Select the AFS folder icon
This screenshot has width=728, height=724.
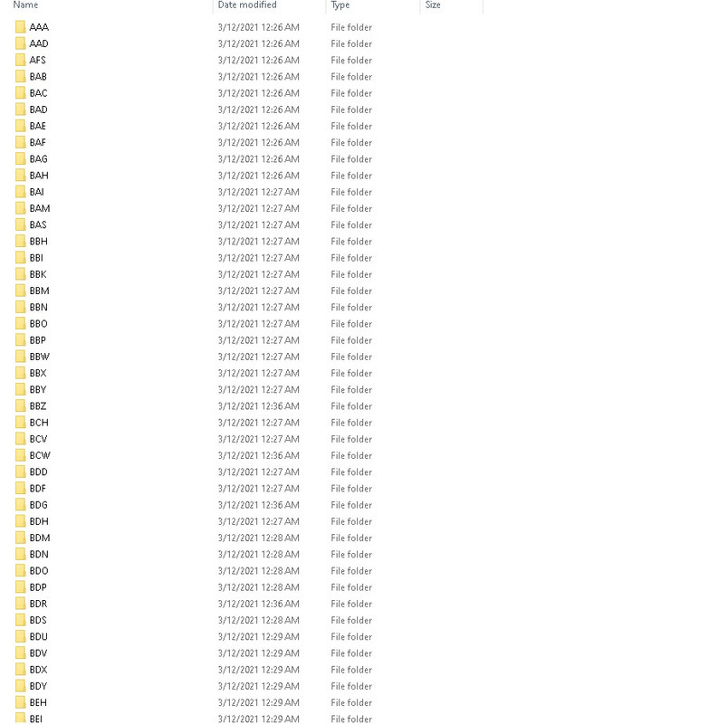(x=20, y=60)
